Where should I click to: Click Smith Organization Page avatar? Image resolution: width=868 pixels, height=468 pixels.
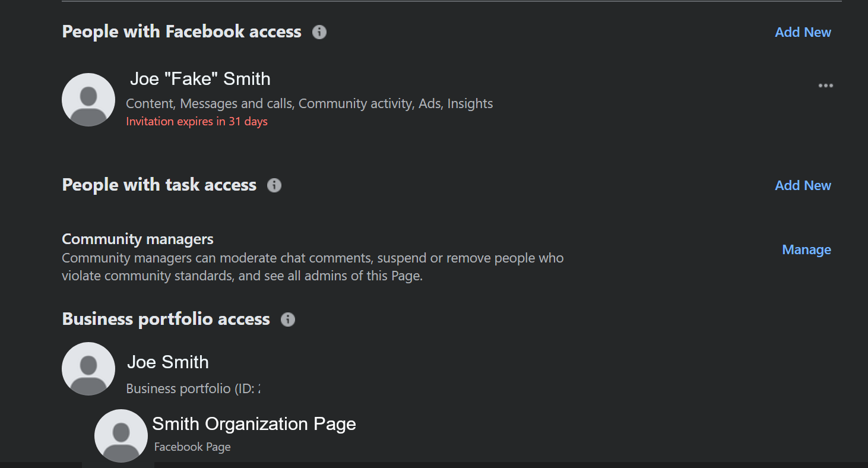click(x=121, y=436)
